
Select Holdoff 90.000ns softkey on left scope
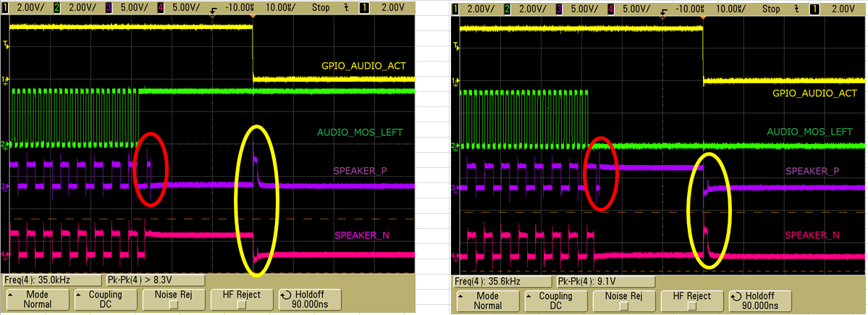coord(309,300)
